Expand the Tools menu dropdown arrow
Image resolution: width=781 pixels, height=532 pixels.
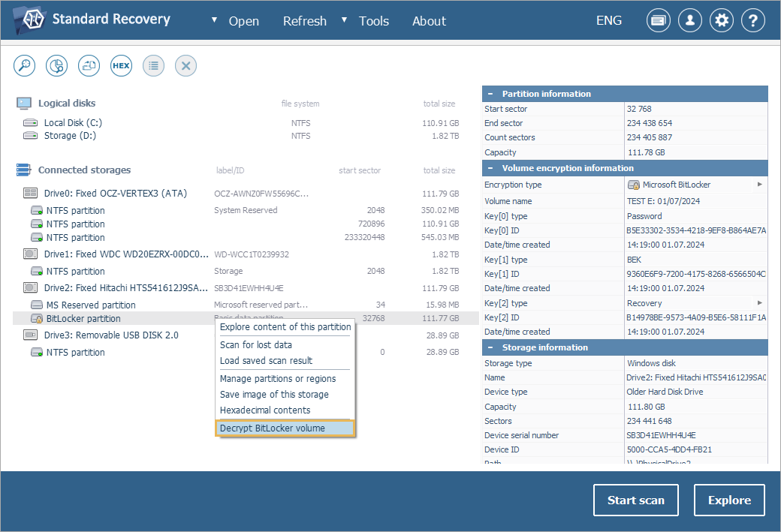tap(344, 20)
